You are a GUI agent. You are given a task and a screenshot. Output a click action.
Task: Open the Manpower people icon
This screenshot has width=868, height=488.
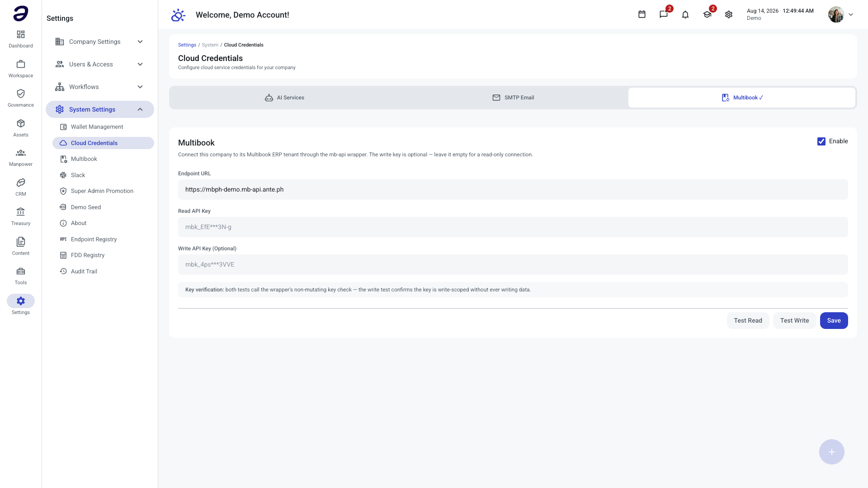pyautogui.click(x=21, y=153)
